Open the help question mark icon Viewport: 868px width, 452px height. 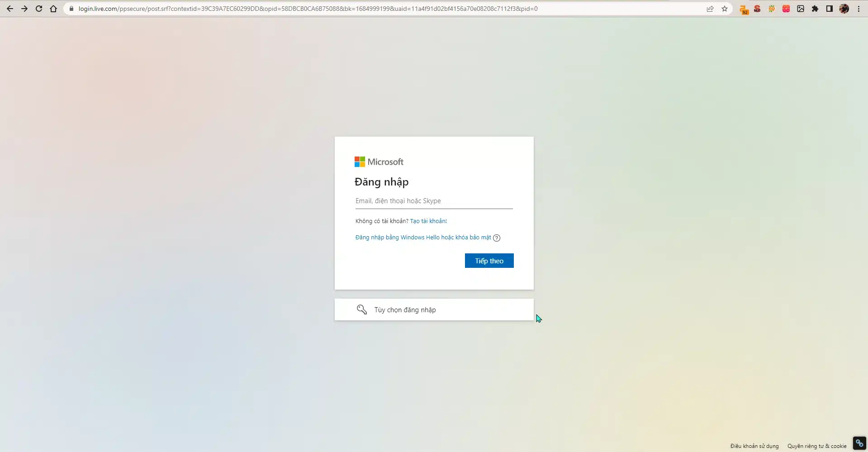(497, 238)
